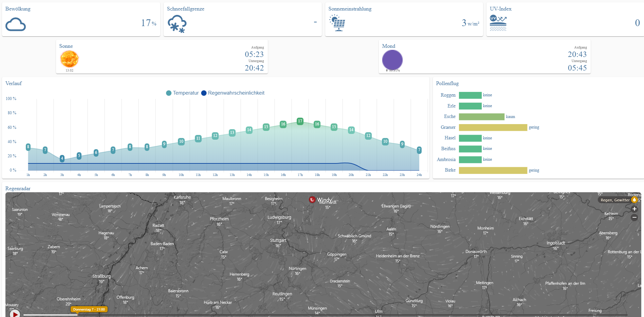
Task: Toggle the Regenwahrscheinlichkeit legend series
Action: 233,93
